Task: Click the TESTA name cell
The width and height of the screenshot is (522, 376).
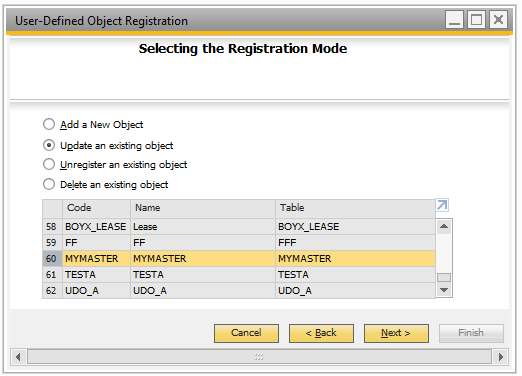Action: tap(203, 275)
